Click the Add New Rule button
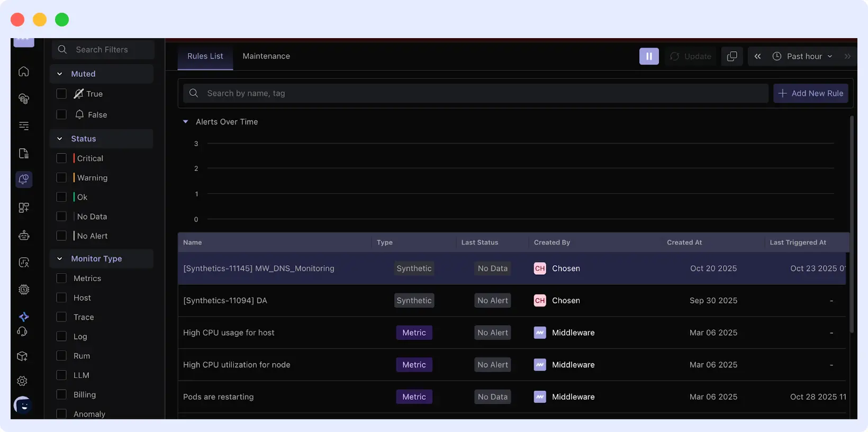 coord(811,93)
